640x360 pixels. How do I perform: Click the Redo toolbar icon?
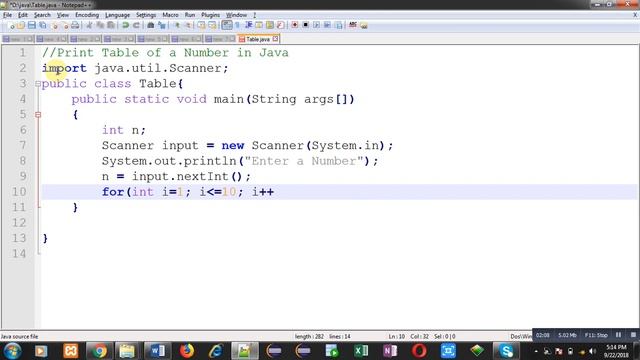pyautogui.click(x=136, y=25)
